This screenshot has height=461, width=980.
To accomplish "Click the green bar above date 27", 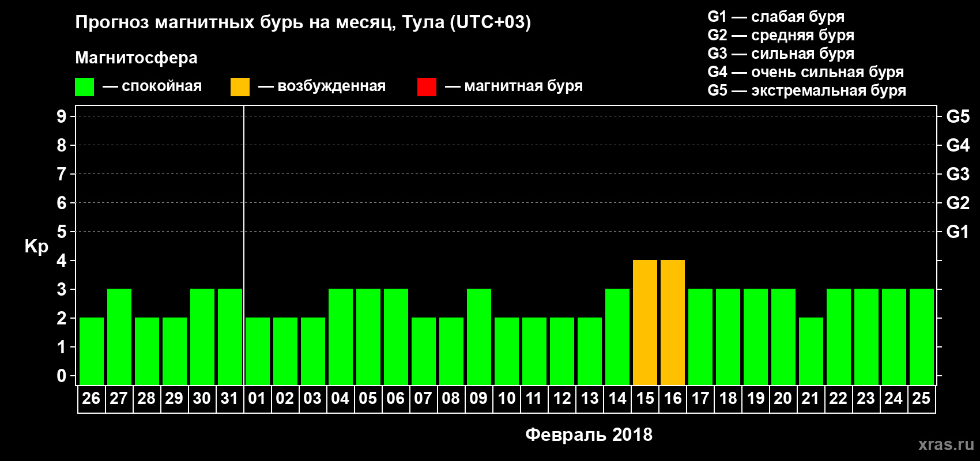I will point(119,337).
